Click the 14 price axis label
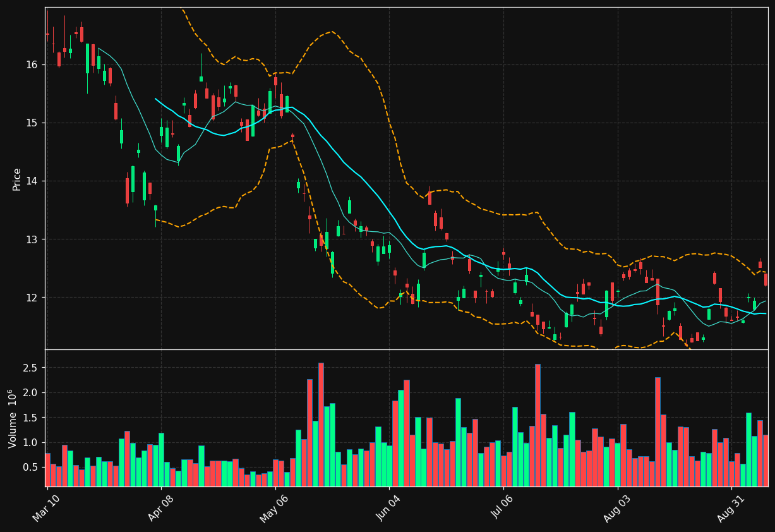 32,181
